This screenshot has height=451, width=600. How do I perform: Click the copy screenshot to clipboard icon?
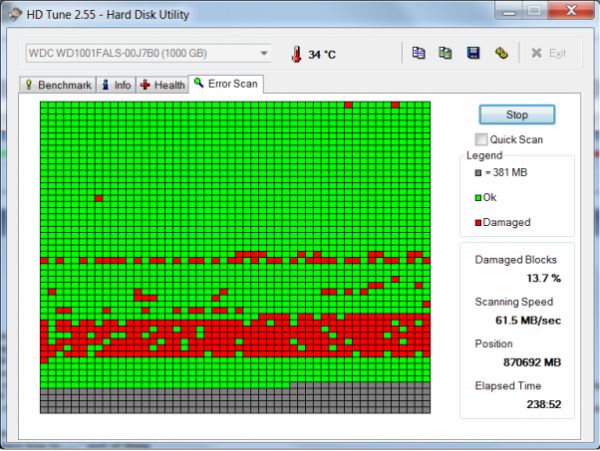click(x=445, y=53)
